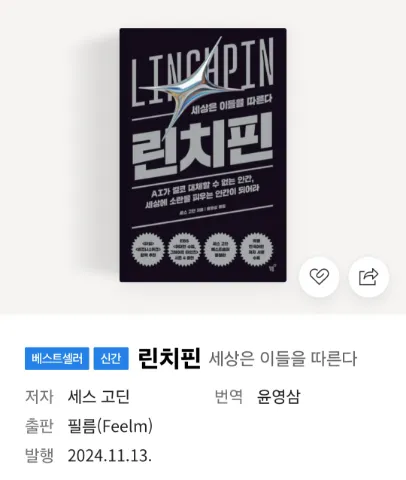Select the 베스트셀러 badge
Screen dimensions: 406x480
tap(57, 358)
